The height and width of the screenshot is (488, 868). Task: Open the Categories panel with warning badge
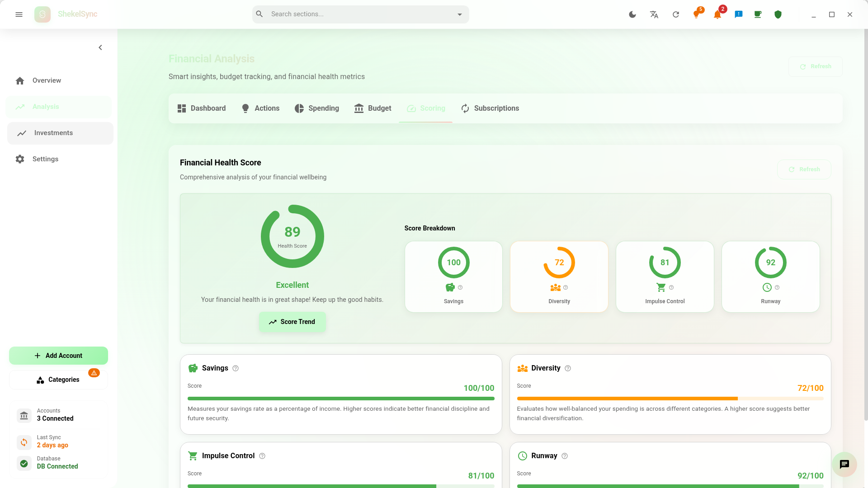(58, 380)
